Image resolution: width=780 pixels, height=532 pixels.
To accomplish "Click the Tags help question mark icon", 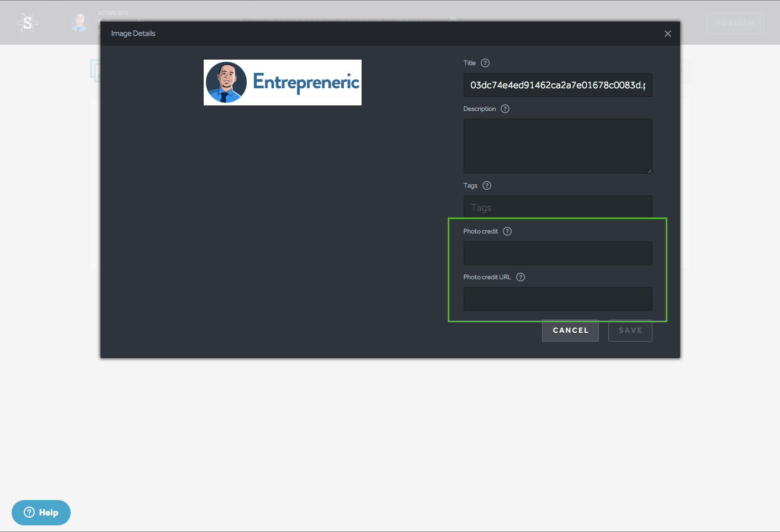I will 487,185.
